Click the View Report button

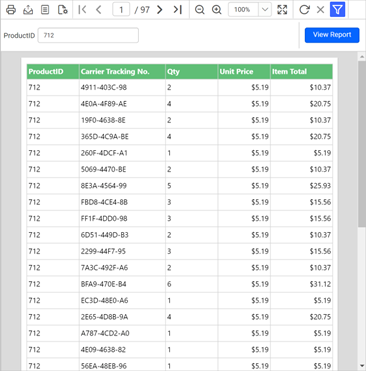(332, 35)
